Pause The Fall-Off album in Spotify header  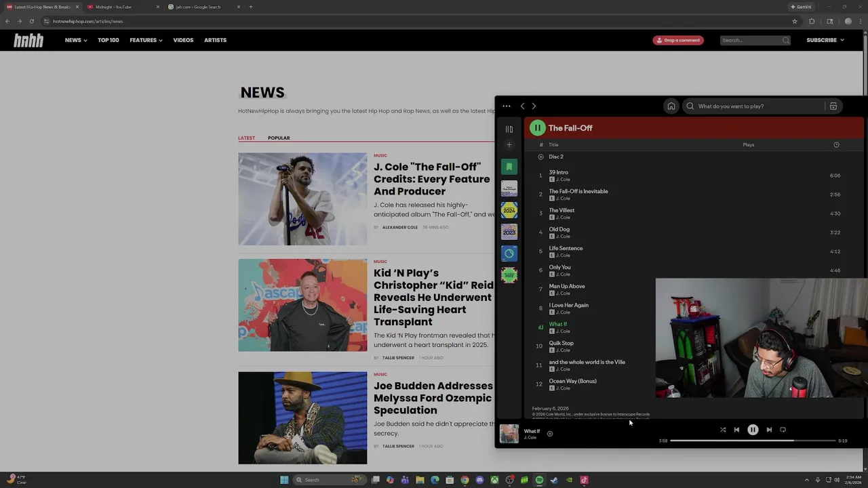pyautogui.click(x=538, y=127)
